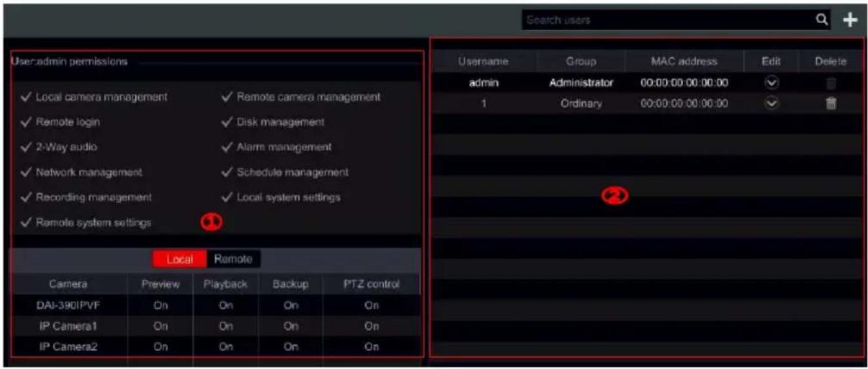This screenshot has width=868, height=369.
Task: Click the MAC address column header
Action: pyautogui.click(x=684, y=61)
